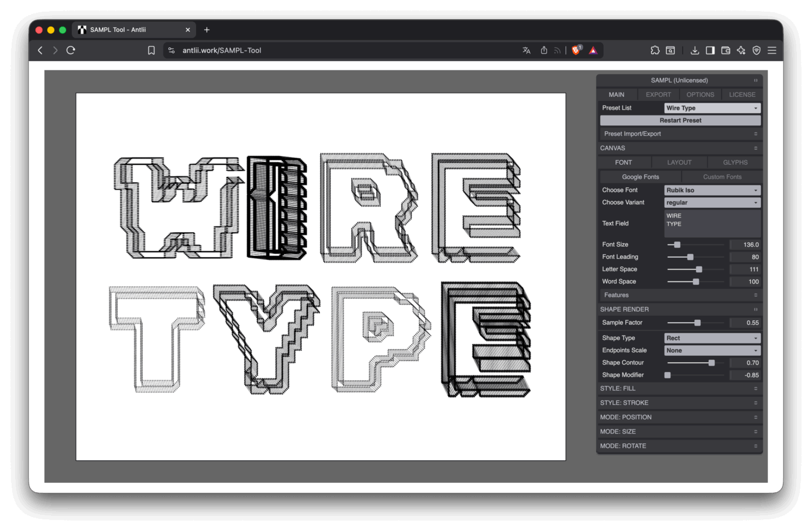This screenshot has height=531, width=812.
Task: Click the Font Size slider handle
Action: point(677,245)
